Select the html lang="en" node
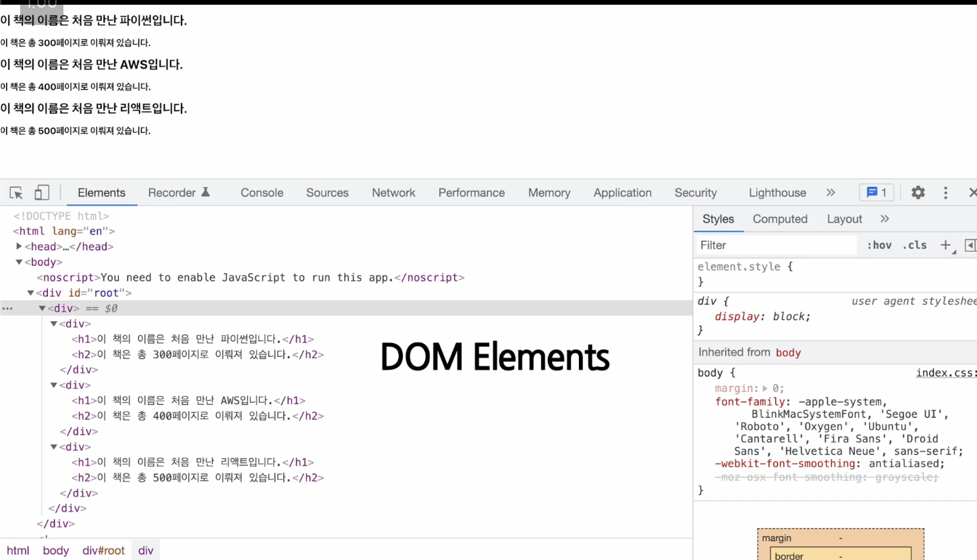This screenshot has height=560, width=977. (x=64, y=231)
